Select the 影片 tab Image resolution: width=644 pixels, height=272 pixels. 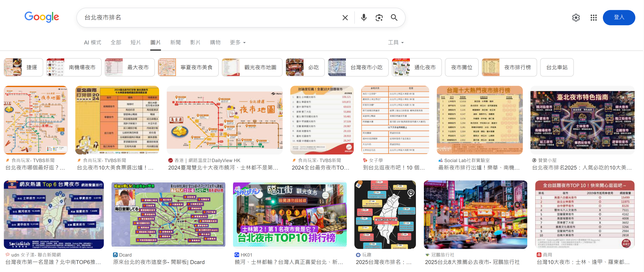[x=195, y=42]
